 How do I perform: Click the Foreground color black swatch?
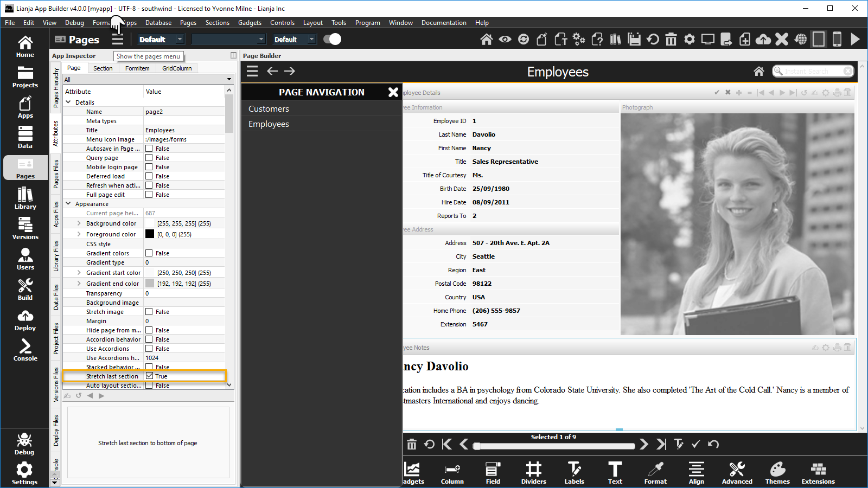(x=150, y=234)
